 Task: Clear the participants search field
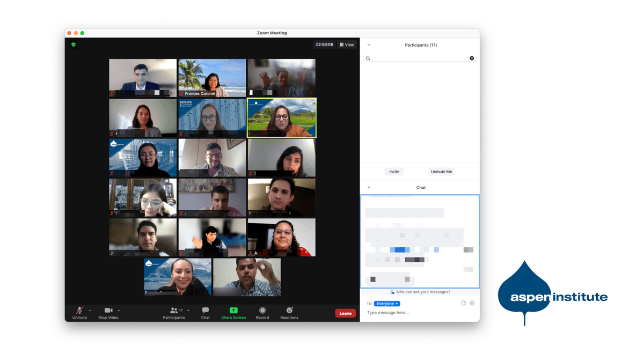click(x=472, y=58)
